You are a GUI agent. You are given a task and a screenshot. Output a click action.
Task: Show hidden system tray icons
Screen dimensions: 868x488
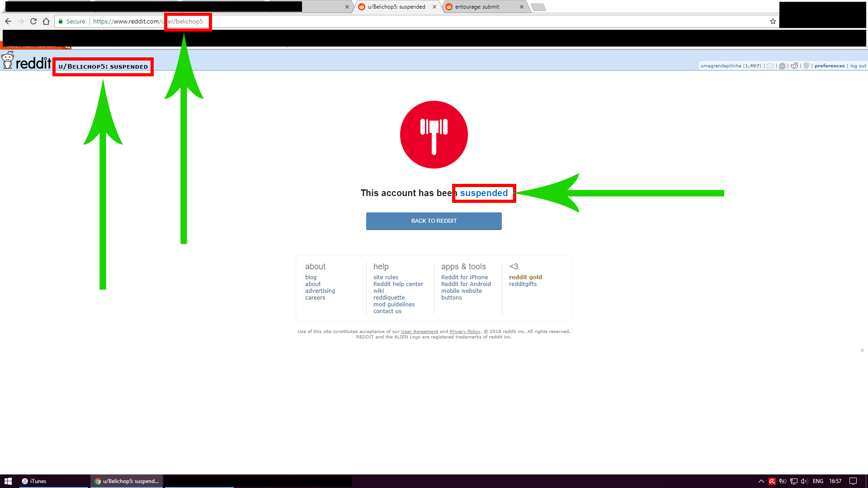point(761,481)
